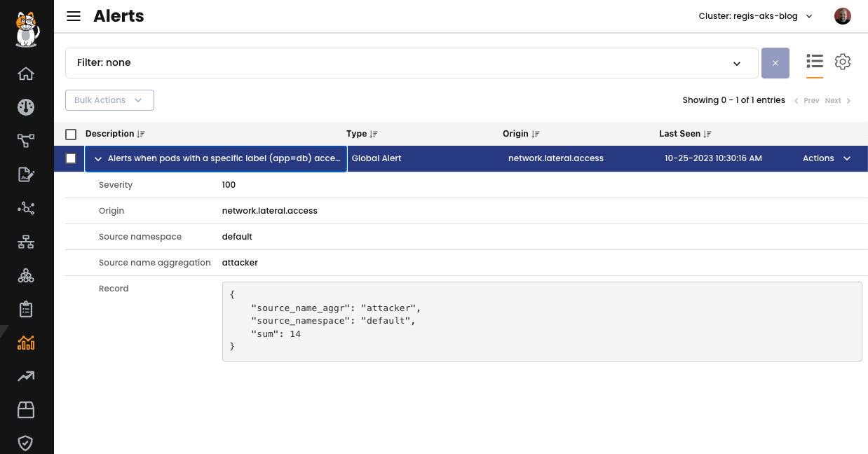Open the Managed clusters sidebar icon
The image size is (868, 454).
[26, 275]
